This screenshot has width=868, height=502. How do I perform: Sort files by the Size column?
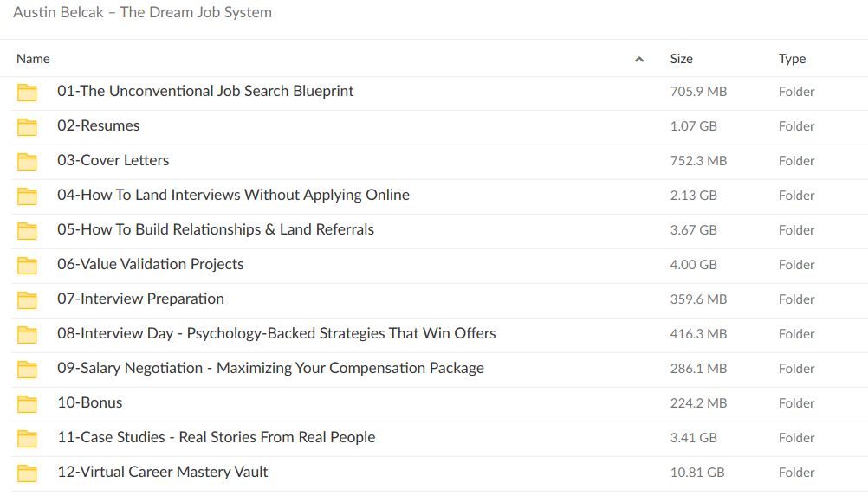pos(681,59)
